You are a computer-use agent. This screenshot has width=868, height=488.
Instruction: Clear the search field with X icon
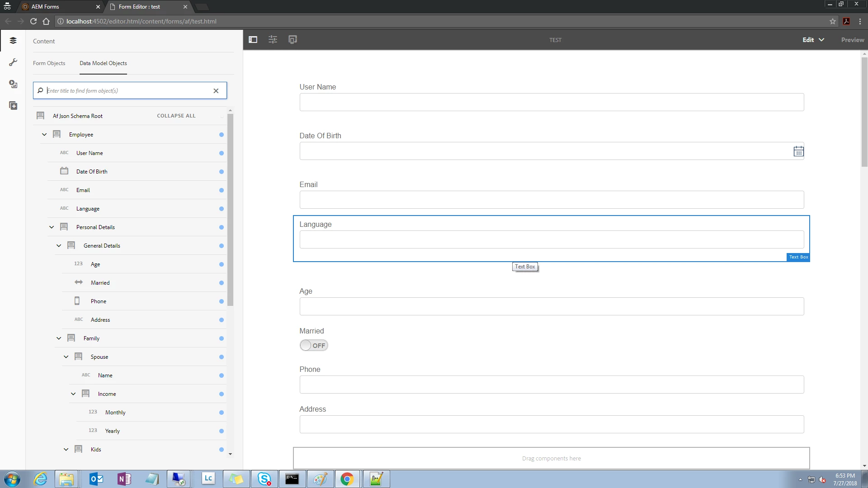pyautogui.click(x=216, y=91)
